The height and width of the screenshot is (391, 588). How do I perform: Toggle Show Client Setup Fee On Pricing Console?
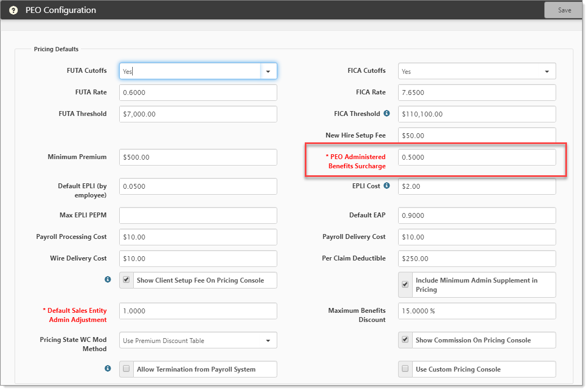[126, 280]
